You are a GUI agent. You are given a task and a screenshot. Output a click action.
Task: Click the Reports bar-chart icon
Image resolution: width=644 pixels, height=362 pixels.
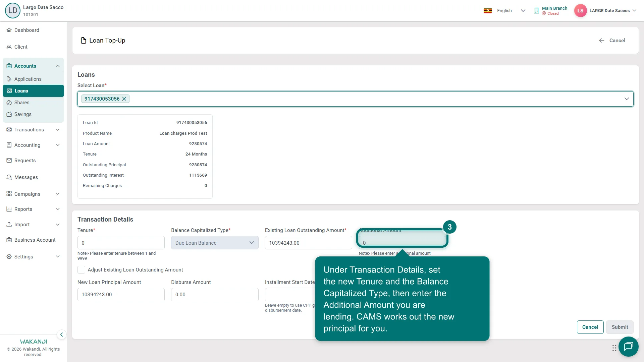click(x=9, y=209)
